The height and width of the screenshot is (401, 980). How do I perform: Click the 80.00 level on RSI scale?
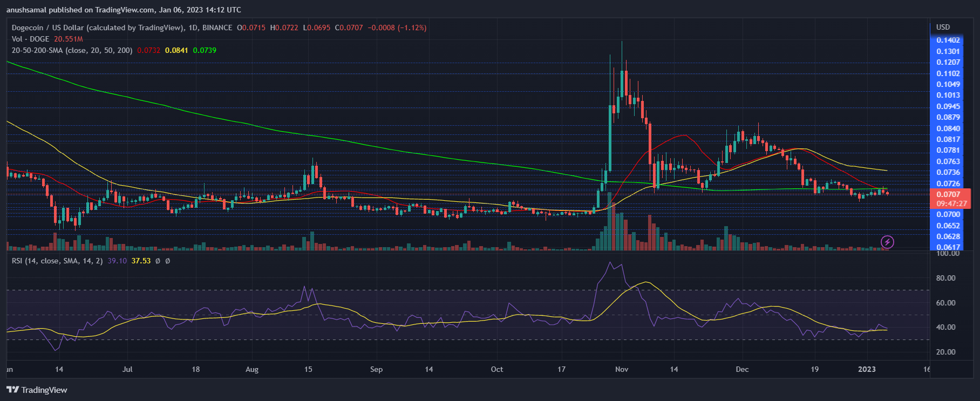click(945, 278)
